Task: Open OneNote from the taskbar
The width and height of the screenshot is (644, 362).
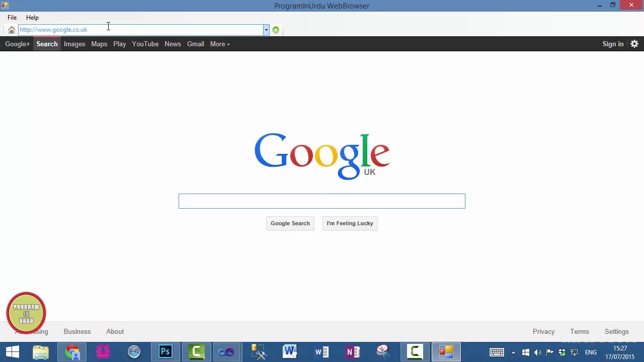Action: tap(353, 352)
